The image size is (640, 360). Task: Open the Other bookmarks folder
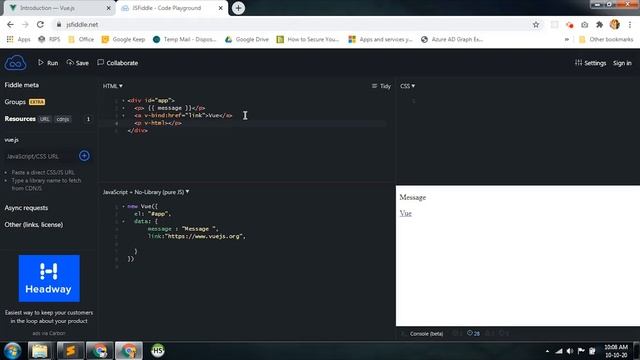tap(606, 39)
